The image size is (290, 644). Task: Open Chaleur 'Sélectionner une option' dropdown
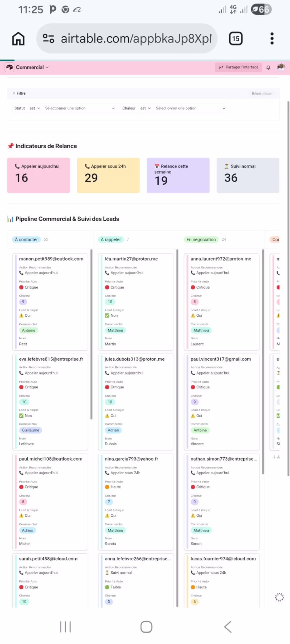click(190, 108)
